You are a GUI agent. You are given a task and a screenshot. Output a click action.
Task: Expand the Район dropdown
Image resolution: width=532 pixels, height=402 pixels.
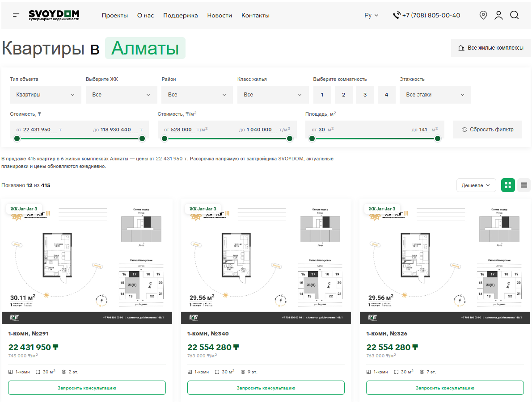tap(197, 95)
